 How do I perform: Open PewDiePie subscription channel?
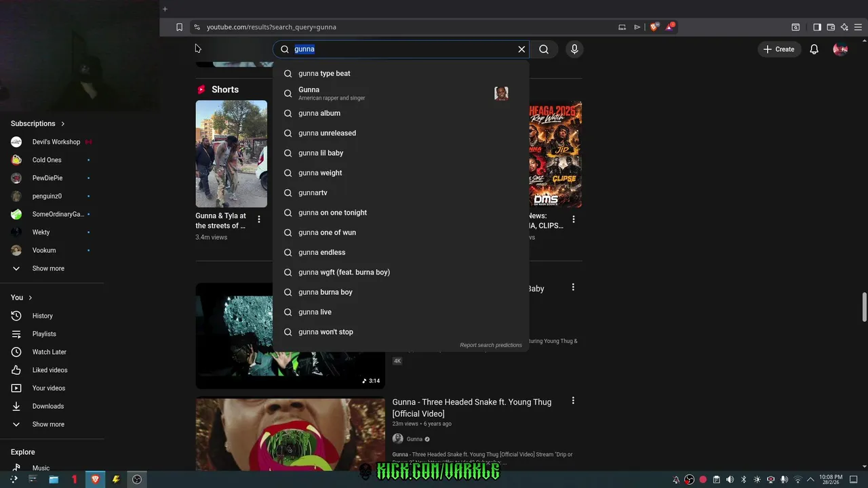pos(52,178)
